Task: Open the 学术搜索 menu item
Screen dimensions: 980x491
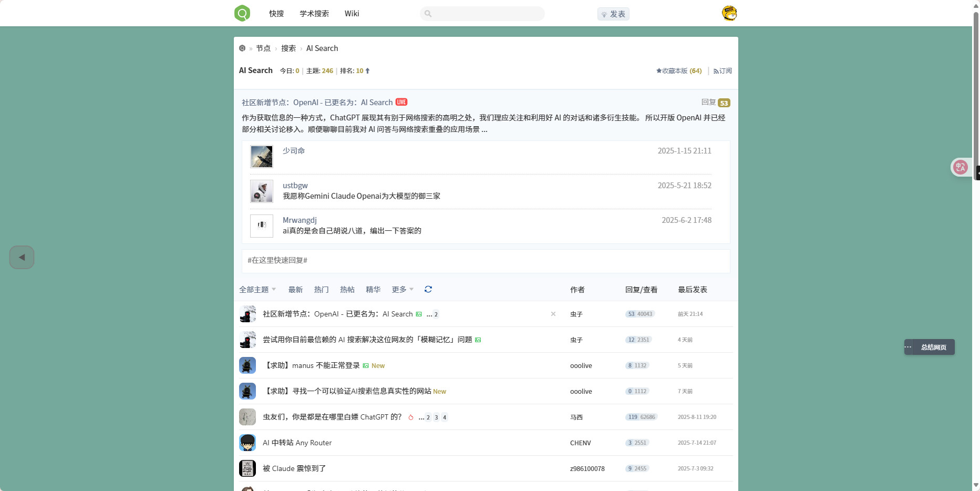Action: tap(314, 14)
